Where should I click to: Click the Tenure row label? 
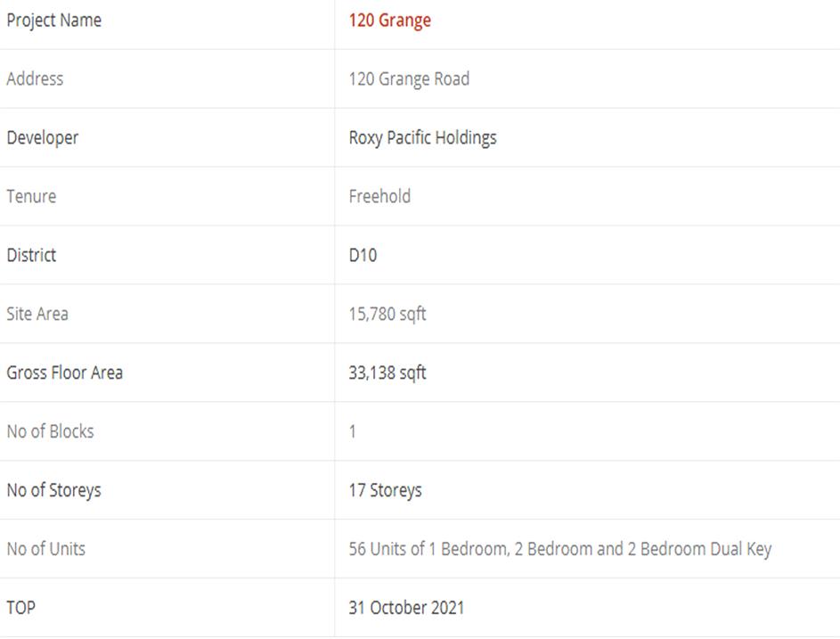[31, 197]
